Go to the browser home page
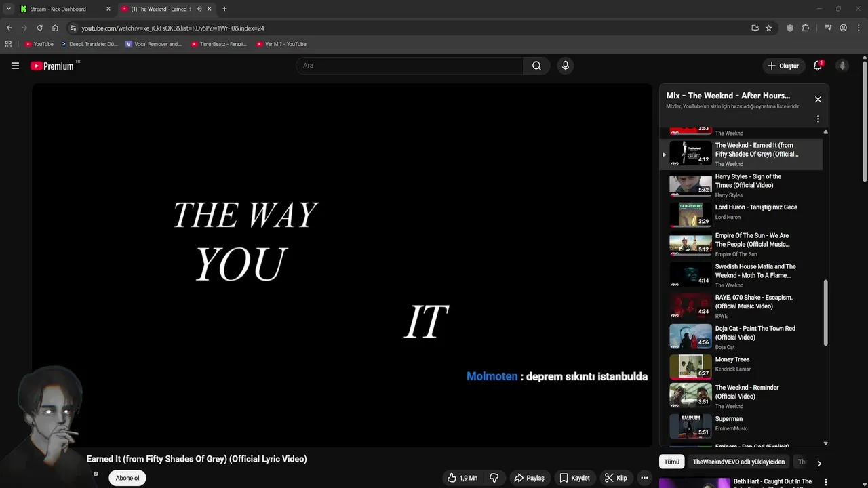 pos(55,28)
